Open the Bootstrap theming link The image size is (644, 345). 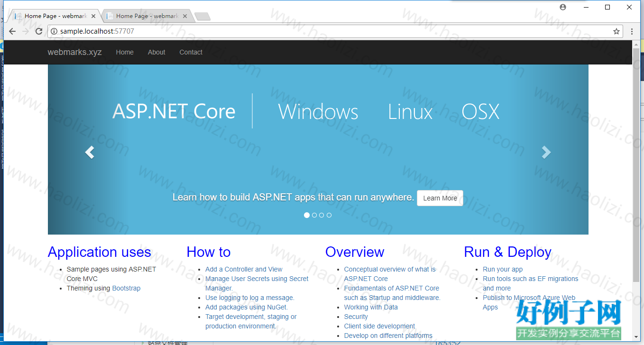point(126,288)
